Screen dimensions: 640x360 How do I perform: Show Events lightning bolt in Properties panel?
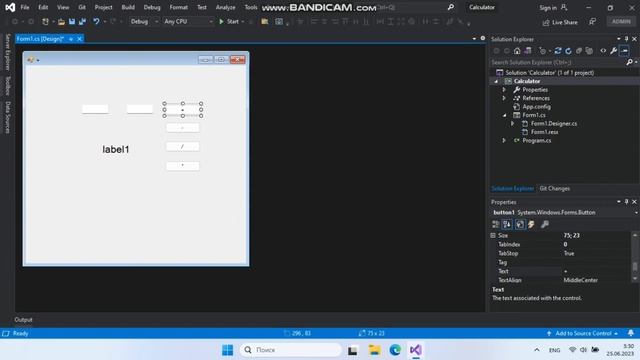coord(531,224)
